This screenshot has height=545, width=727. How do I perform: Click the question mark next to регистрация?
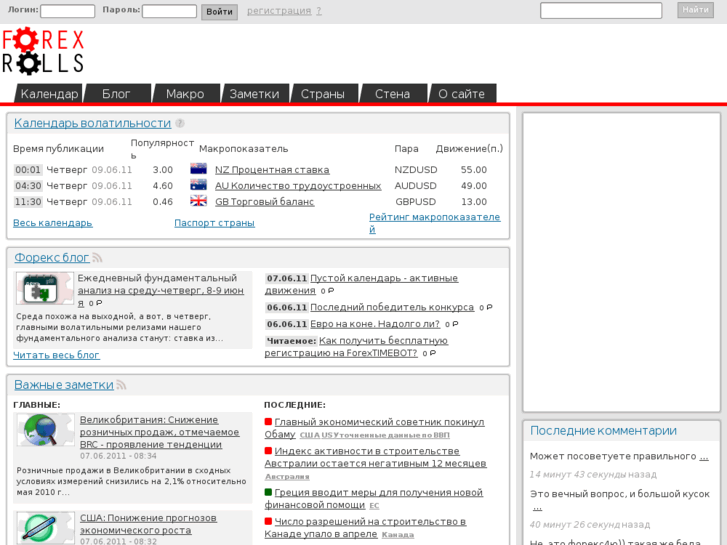click(x=319, y=11)
